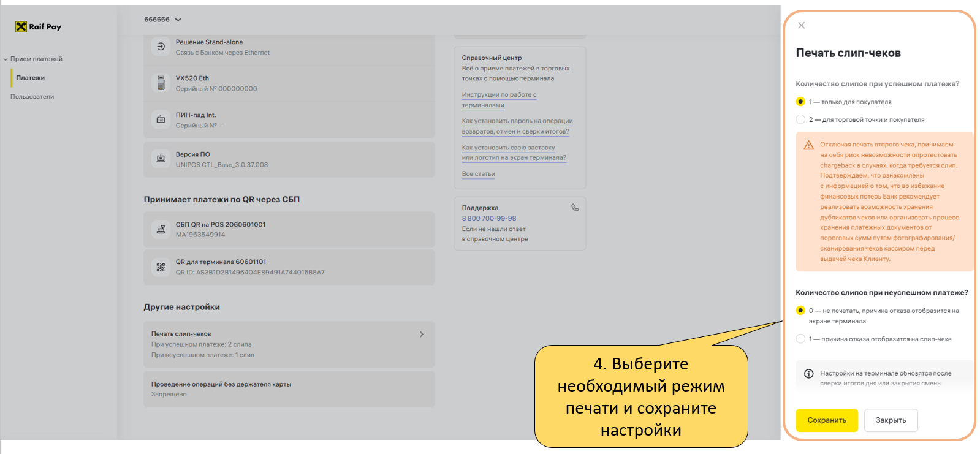Click the Печать слип-чеков panel title
Viewport: 980px width, 454px height.
point(848,53)
